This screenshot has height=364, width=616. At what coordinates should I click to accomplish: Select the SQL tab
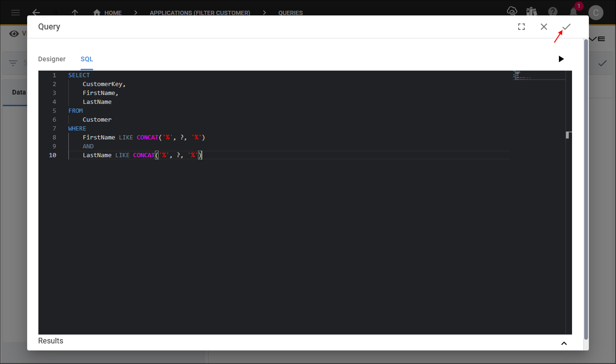tap(87, 59)
